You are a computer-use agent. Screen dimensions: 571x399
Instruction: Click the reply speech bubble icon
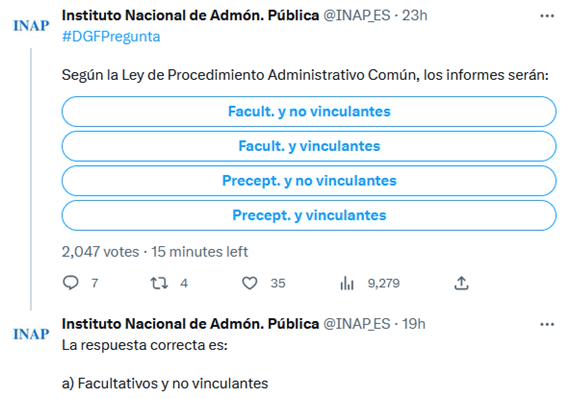(71, 283)
